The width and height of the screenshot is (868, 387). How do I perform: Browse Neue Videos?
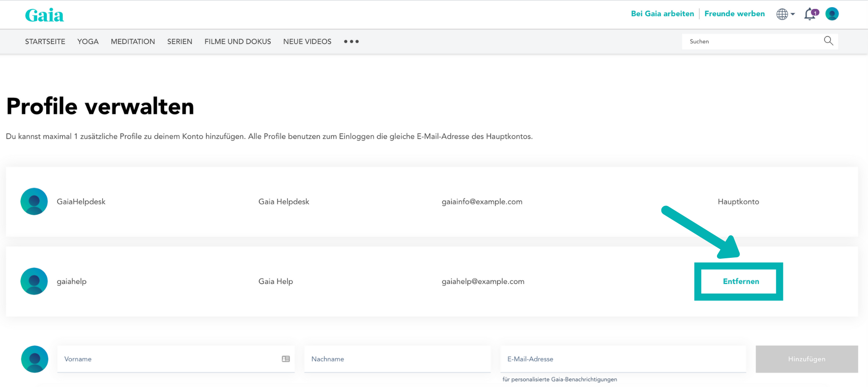307,42
